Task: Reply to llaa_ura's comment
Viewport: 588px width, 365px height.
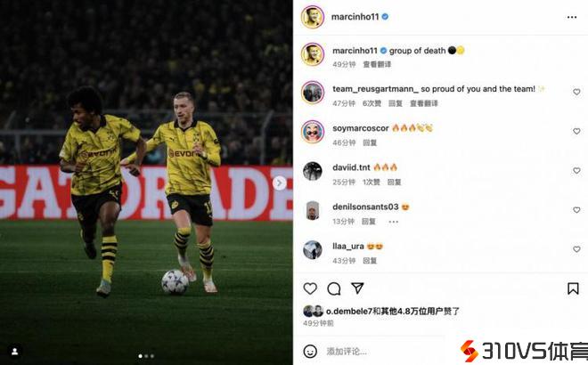Action: pos(370,261)
